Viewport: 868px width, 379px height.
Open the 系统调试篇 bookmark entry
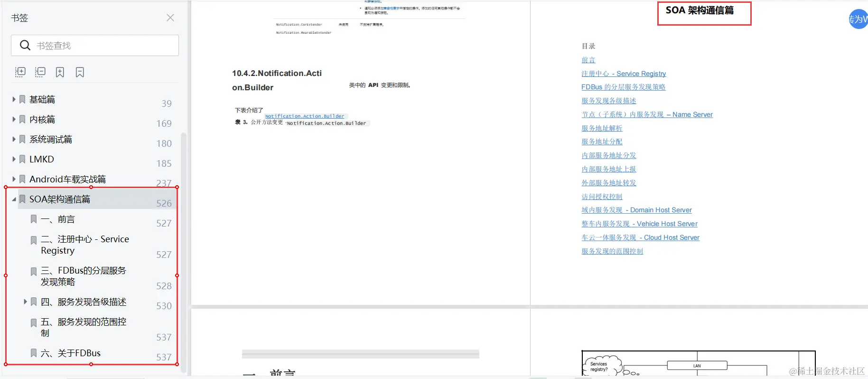coord(51,139)
